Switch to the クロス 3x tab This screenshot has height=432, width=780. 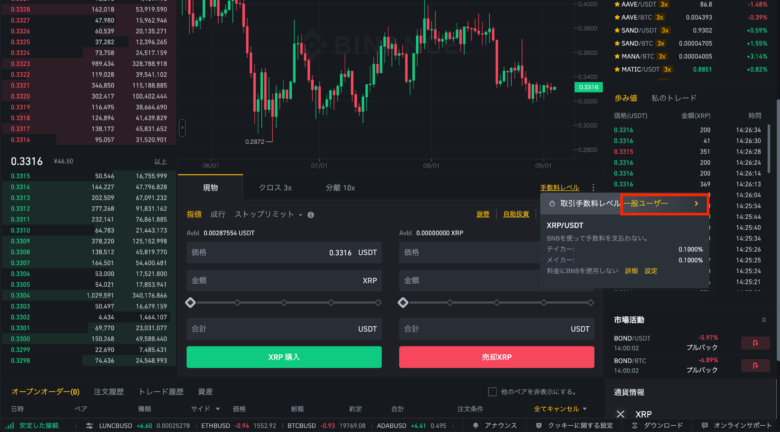[x=275, y=188]
